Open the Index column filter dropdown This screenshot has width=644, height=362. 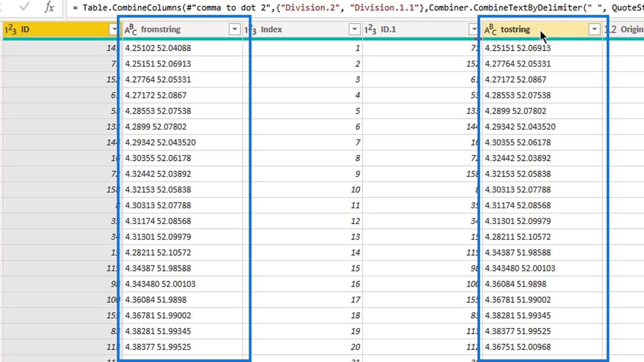354,29
